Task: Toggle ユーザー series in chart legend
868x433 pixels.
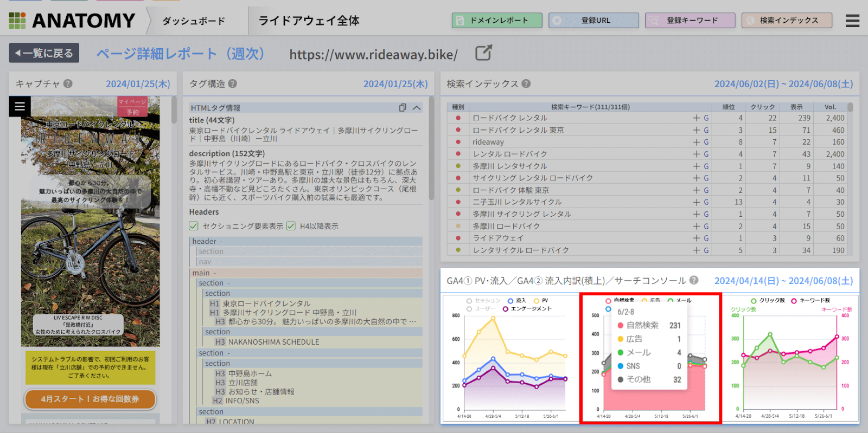Action: pyautogui.click(x=481, y=308)
